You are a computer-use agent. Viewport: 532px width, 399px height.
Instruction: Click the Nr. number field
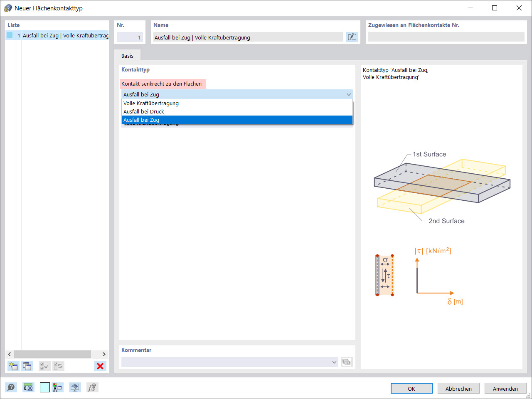[x=130, y=37]
